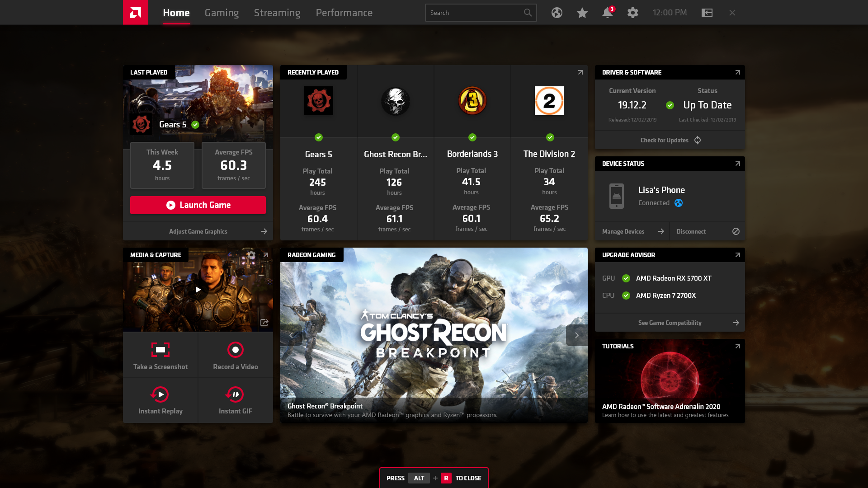Image resolution: width=868 pixels, height=488 pixels.
Task: Expand the Device Status panel
Action: (737, 163)
